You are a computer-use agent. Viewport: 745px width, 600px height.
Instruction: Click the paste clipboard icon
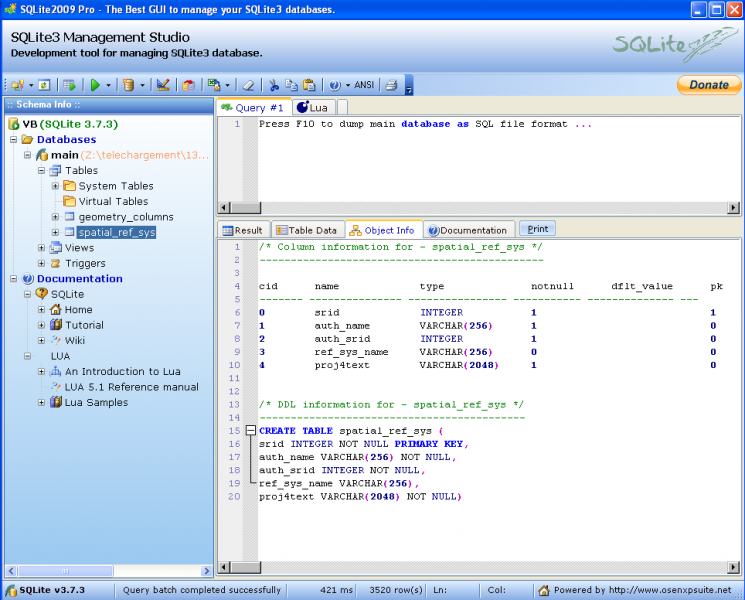309,85
